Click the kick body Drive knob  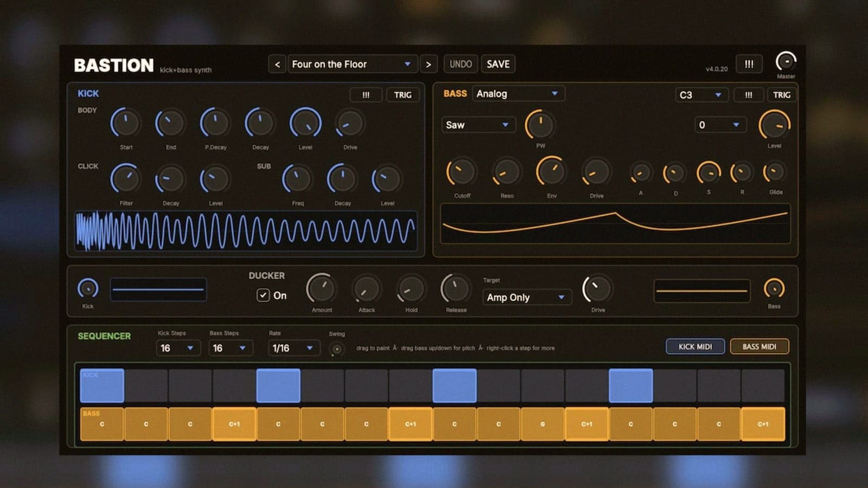tap(350, 123)
